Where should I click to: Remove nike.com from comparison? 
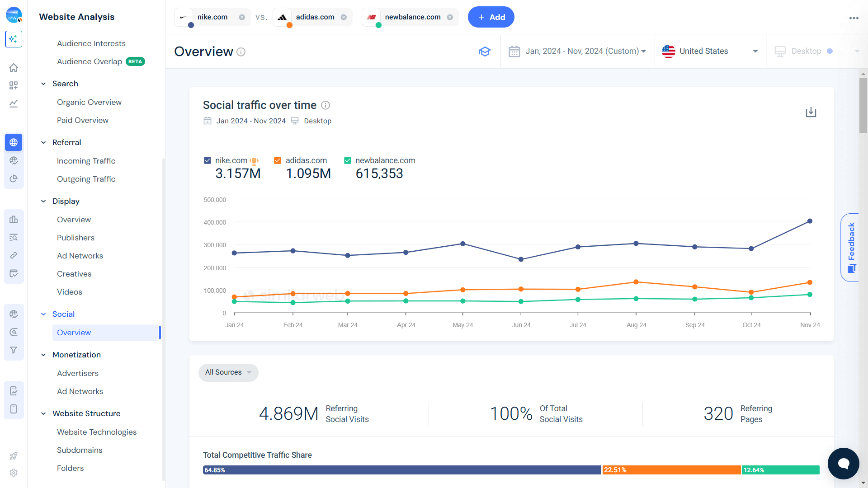(242, 17)
